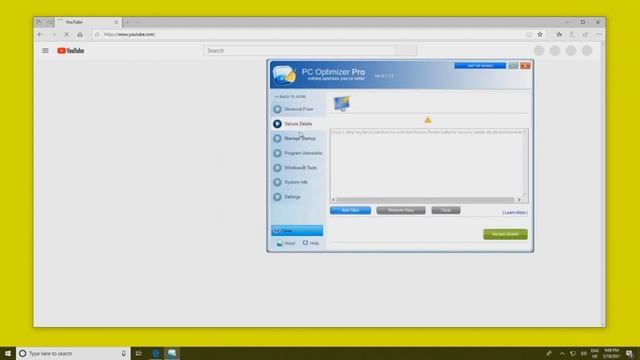
Task: Open the Universal Fixer sidebar item
Action: click(x=298, y=109)
